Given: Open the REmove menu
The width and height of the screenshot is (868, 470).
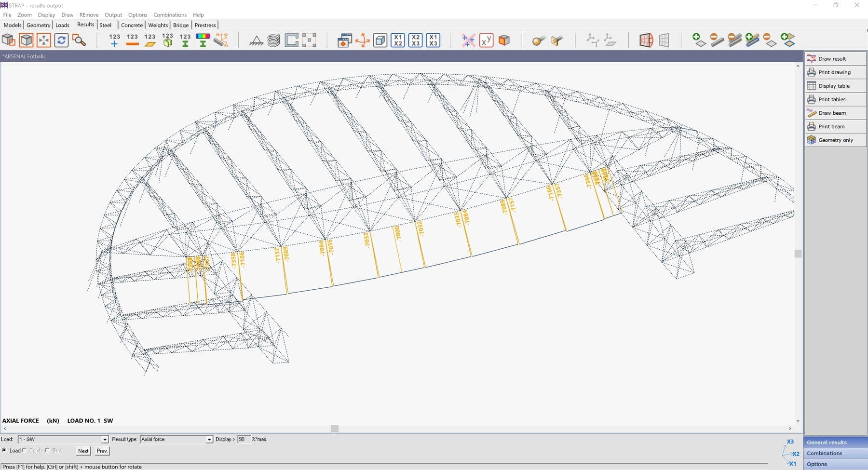Looking at the screenshot, I should click(x=89, y=15).
